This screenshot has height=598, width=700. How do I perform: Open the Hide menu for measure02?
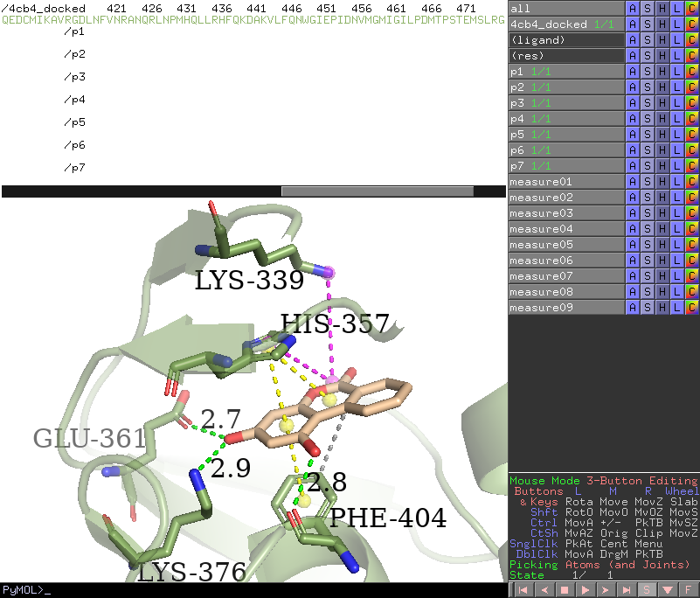pyautogui.click(x=662, y=198)
